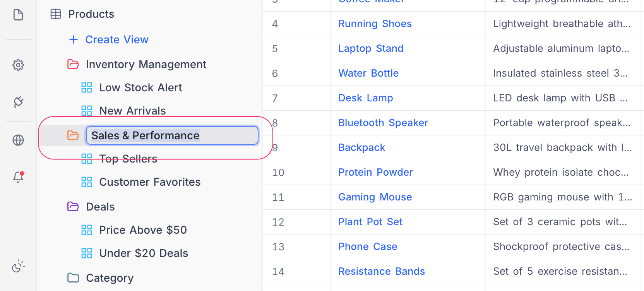Click the Sales & Performance rename field
644x291 pixels.
(172, 135)
